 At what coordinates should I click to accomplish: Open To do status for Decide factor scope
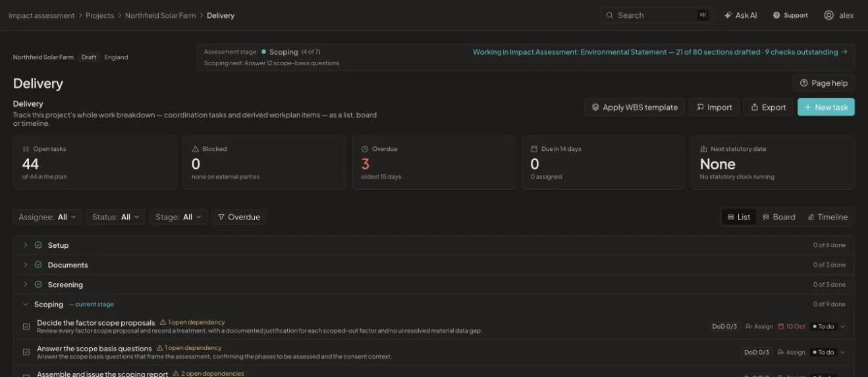click(828, 326)
